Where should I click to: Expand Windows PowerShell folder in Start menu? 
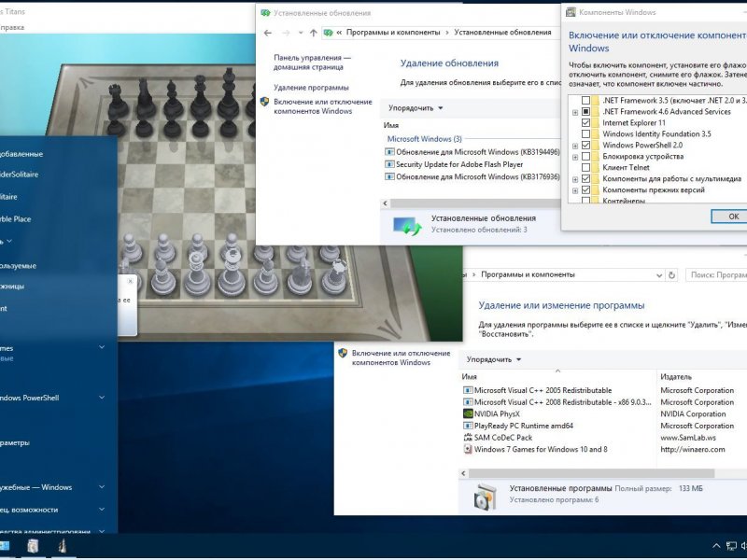point(102,398)
